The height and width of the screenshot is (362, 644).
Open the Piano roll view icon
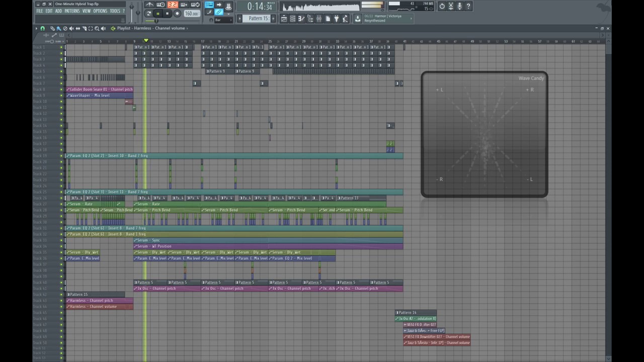(301, 19)
